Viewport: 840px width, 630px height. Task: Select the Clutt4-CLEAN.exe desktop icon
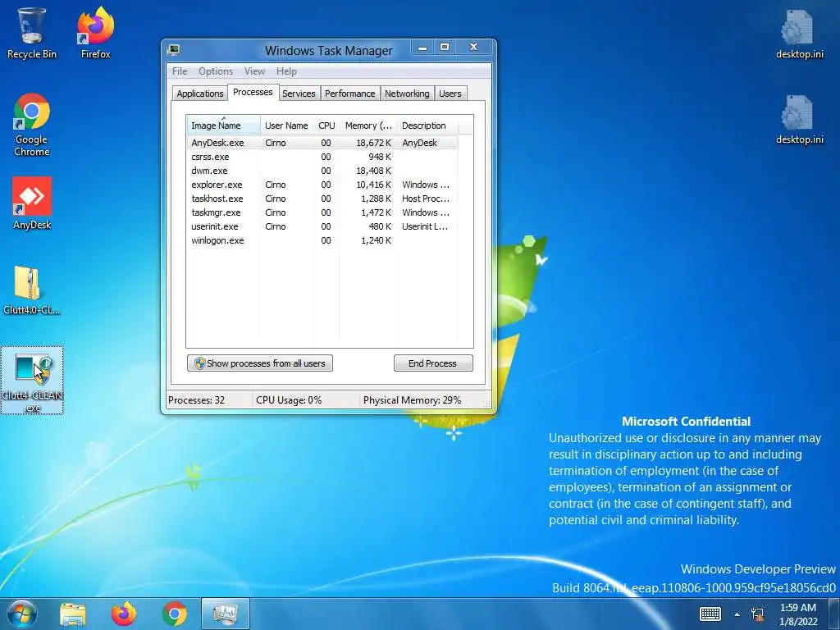pos(32,380)
